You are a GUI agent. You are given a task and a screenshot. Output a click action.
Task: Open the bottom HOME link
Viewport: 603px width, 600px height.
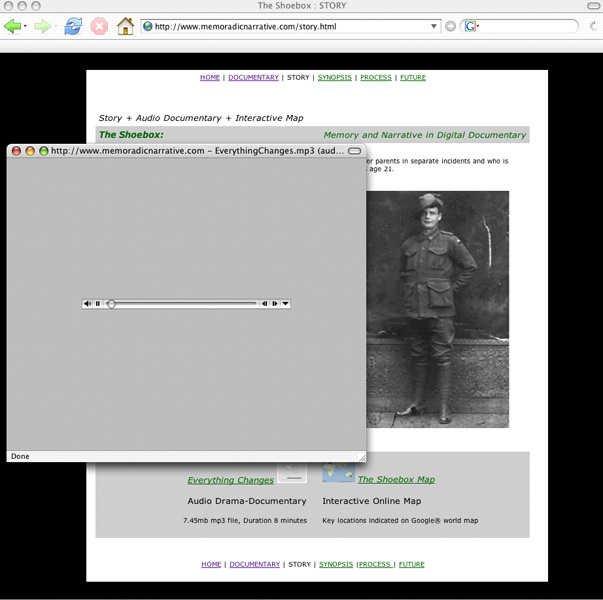tap(211, 564)
